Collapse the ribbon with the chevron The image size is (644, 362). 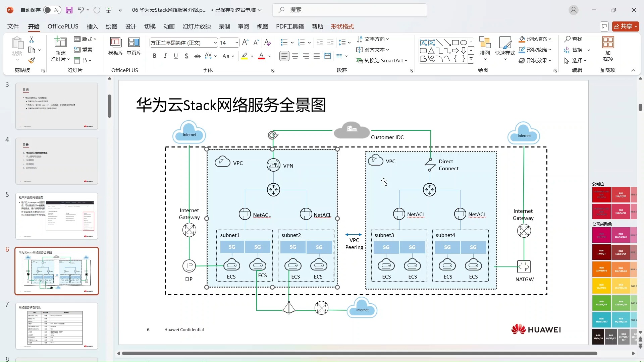pos(633,70)
